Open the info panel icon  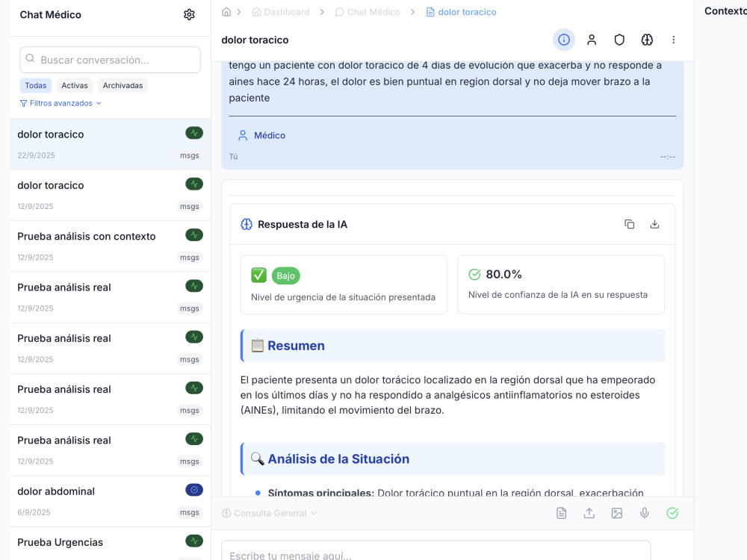563,40
